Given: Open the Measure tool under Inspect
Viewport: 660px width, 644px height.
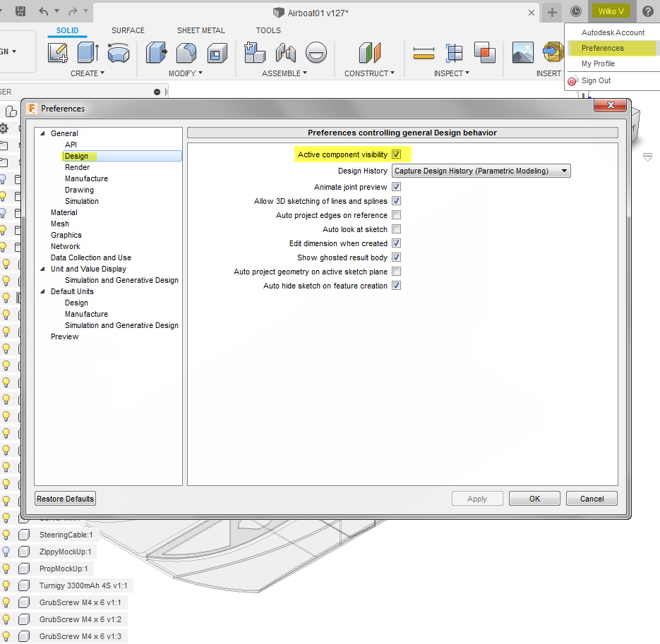Looking at the screenshot, I should (x=424, y=52).
